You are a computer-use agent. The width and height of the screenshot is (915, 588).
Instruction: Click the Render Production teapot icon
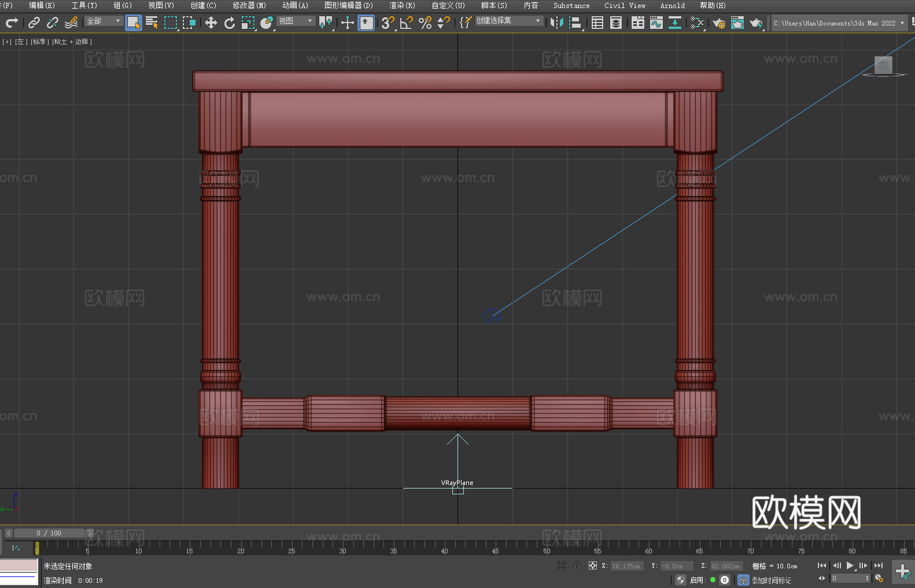pos(756,23)
